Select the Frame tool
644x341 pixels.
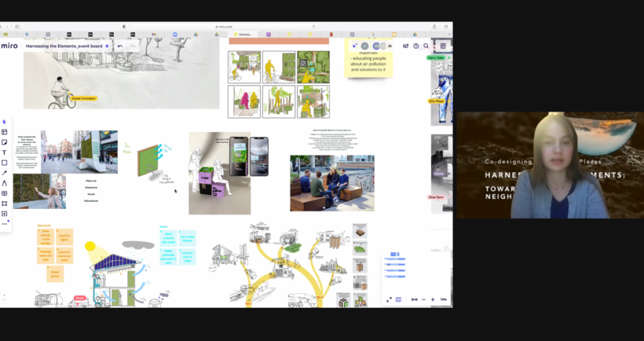[x=4, y=203]
